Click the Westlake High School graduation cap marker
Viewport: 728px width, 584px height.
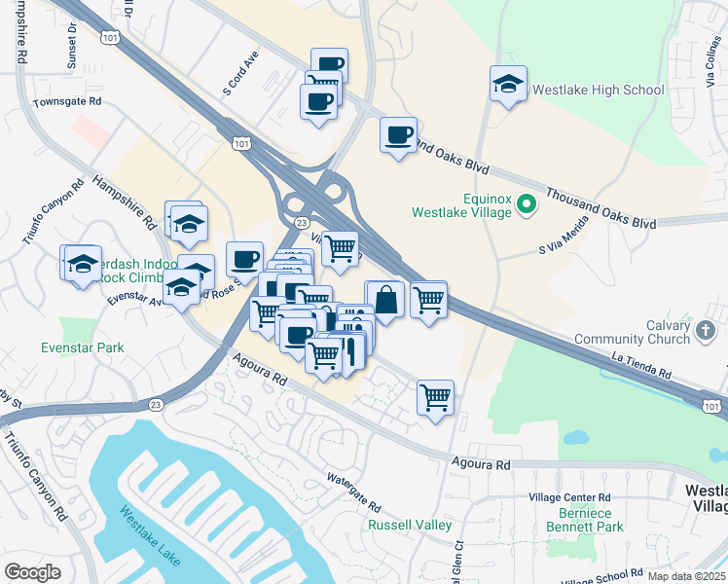point(508,88)
